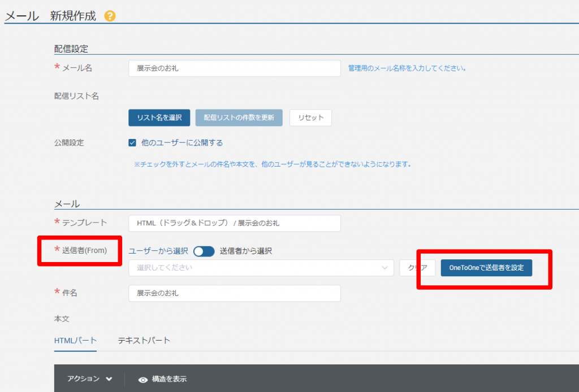Viewport: 579px width, 392px height.
Task: Uncheck the 他のユーザーに公開する checkbox
Action: point(132,143)
